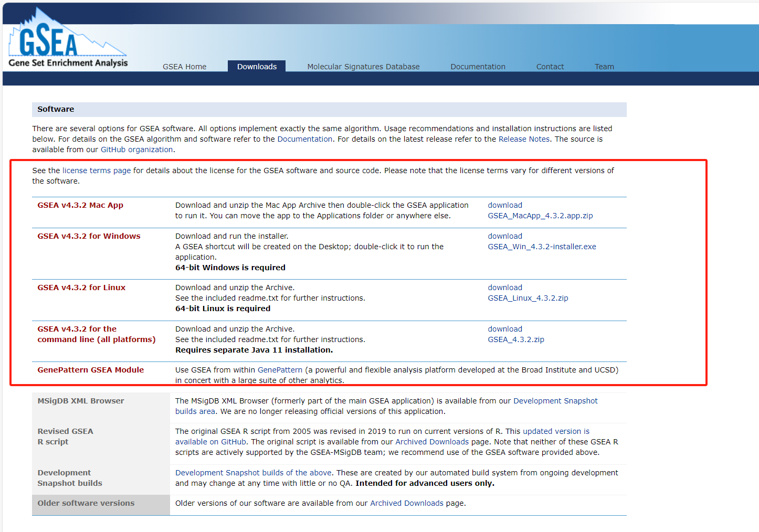Click 'Requires separate Java 11 installation.' text
The image size is (759, 532).
[x=254, y=350]
